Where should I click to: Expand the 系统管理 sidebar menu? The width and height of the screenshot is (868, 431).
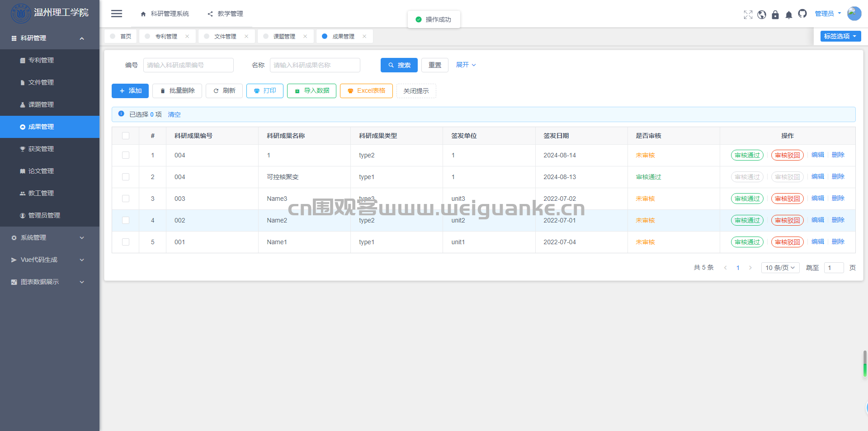pos(49,237)
